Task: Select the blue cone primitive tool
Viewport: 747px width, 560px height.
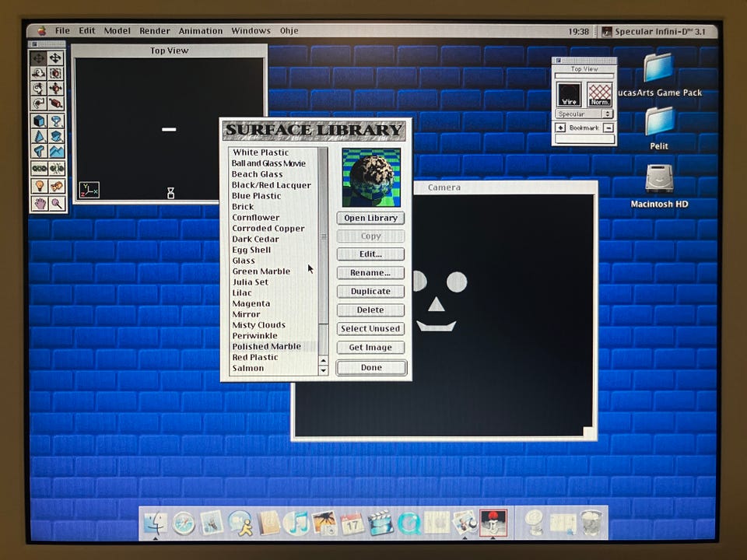Action: tap(39, 136)
